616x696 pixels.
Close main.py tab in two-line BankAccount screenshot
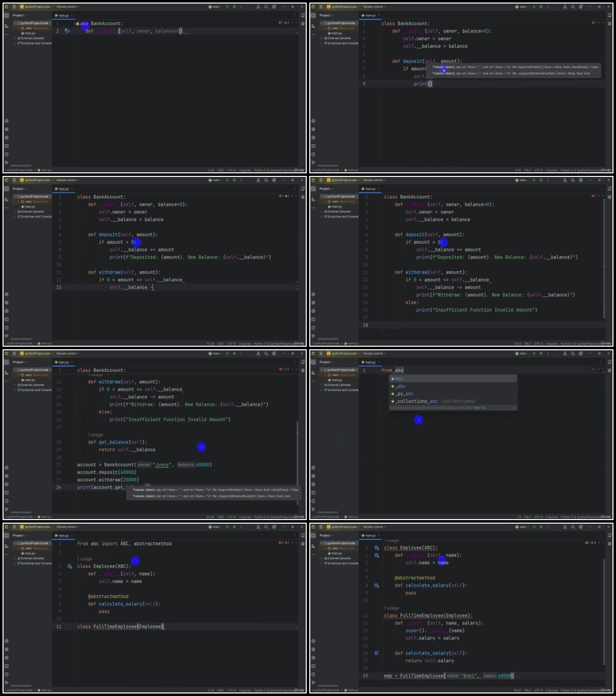pyautogui.click(x=72, y=15)
